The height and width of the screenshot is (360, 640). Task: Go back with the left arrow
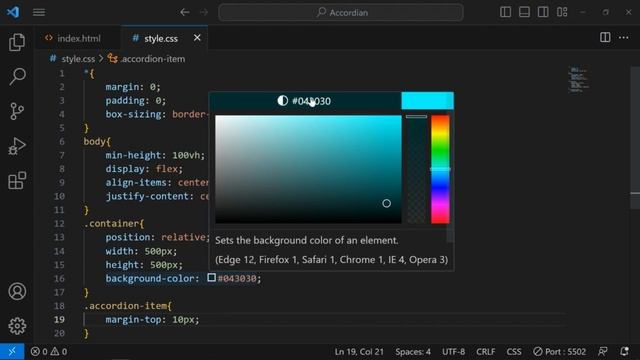click(185, 12)
